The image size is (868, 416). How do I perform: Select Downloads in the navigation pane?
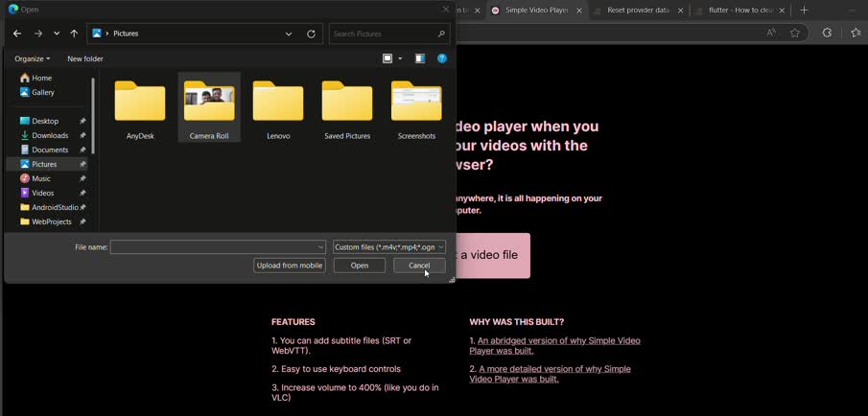point(50,135)
